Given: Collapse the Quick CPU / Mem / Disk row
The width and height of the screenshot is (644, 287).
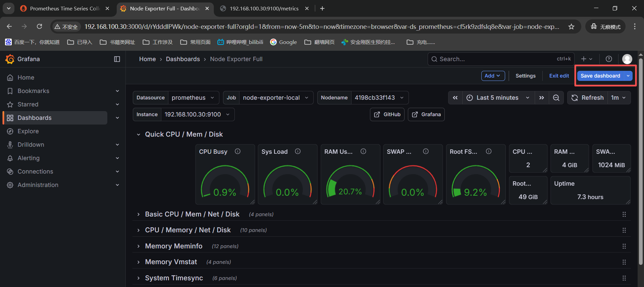Looking at the screenshot, I should point(139,135).
